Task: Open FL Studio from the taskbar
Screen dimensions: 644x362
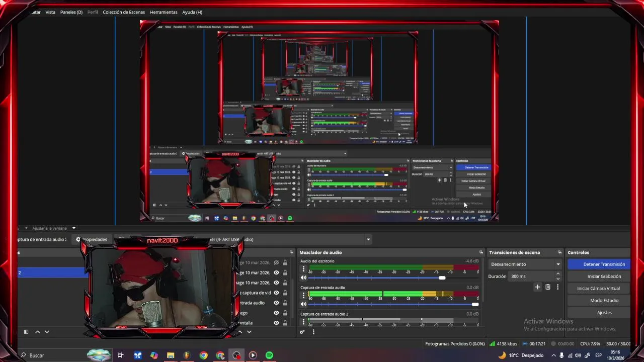Action: point(187,355)
